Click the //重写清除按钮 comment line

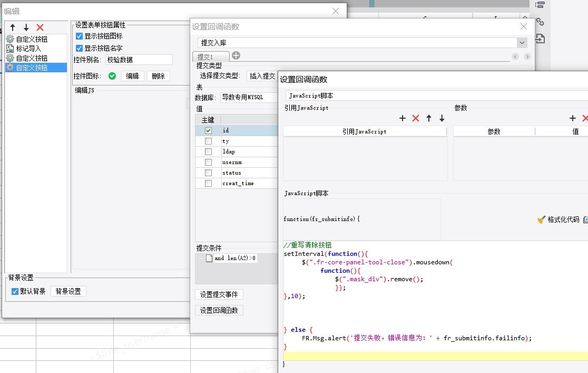click(308, 245)
